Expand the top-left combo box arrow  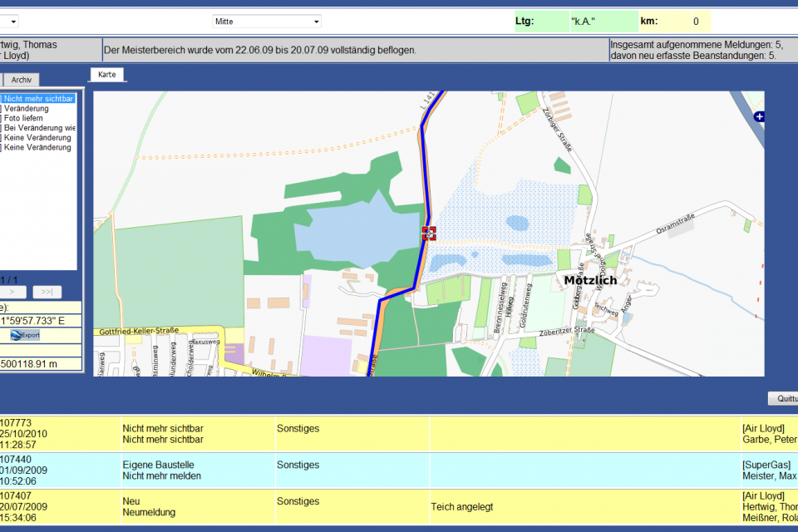(x=14, y=22)
